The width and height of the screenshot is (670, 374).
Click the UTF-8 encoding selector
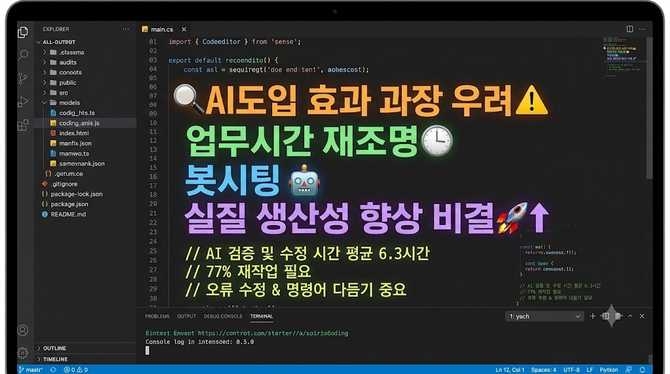[x=571, y=370]
